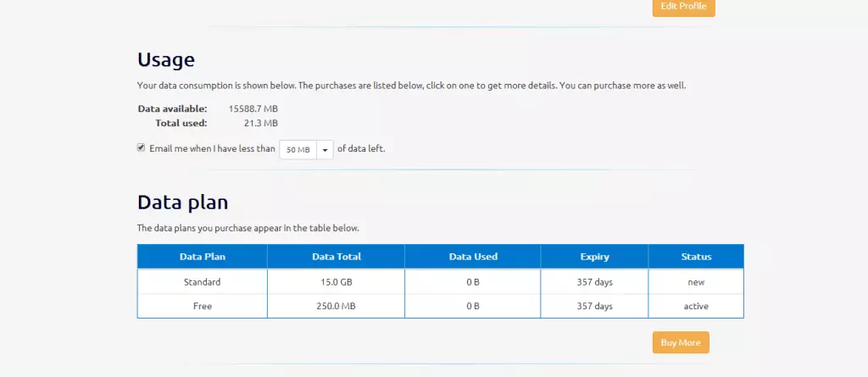Viewport: 868px width, 377px height.
Task: Click the Data Total column header
Action: point(337,257)
